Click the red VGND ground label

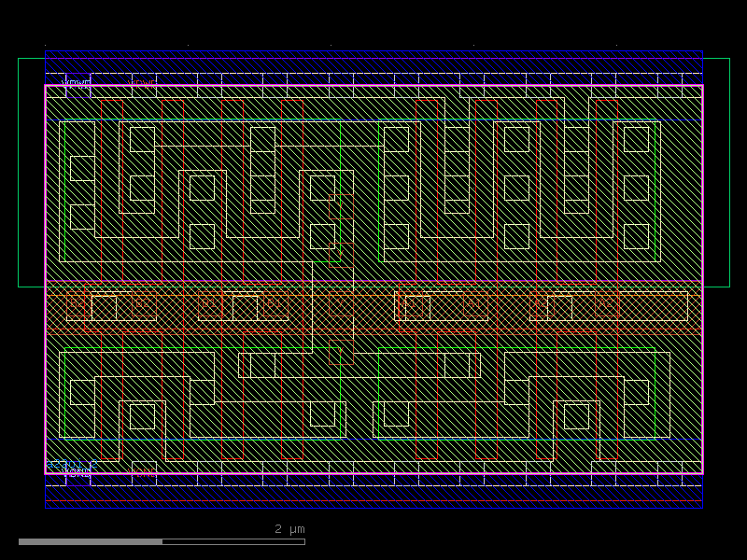142,471
